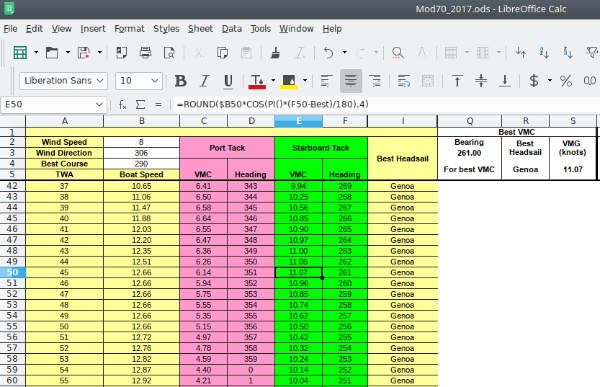Click Format as Currency dollar button
The image size is (600, 387).
tap(534, 81)
